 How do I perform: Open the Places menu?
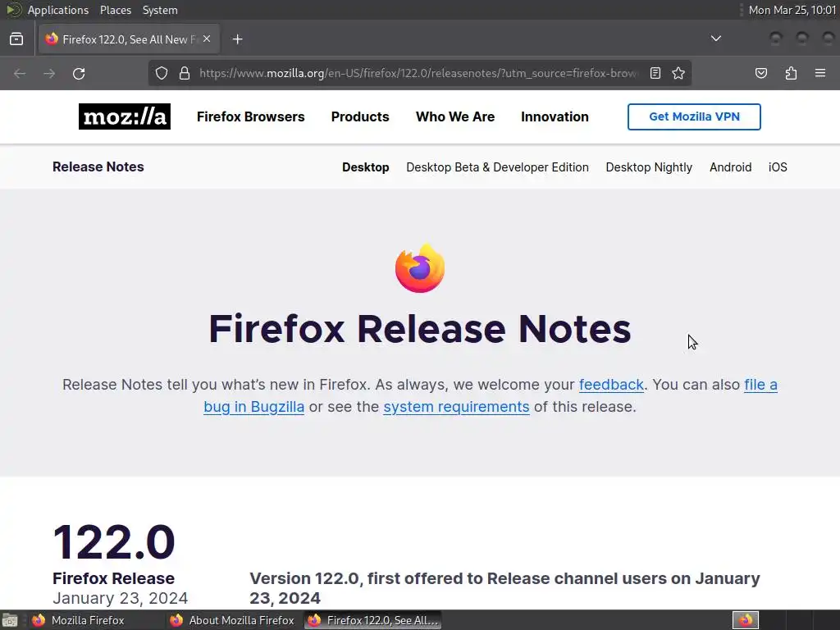[x=115, y=10]
